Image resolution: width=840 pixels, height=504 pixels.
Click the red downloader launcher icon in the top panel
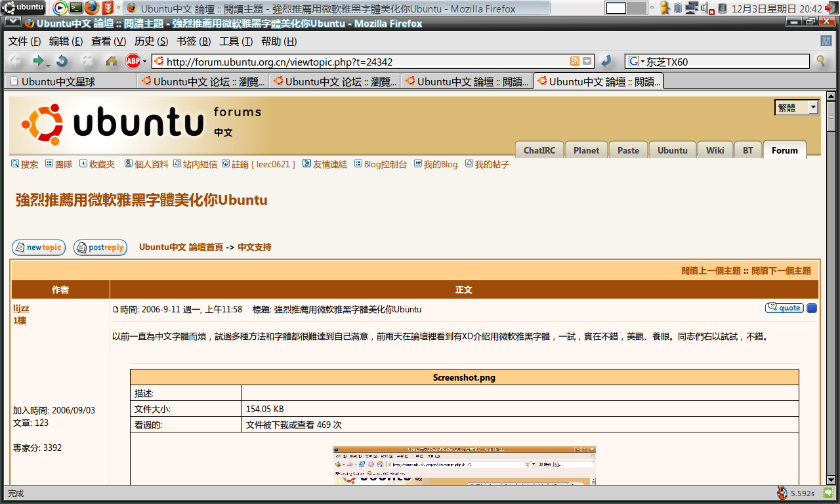(107, 8)
